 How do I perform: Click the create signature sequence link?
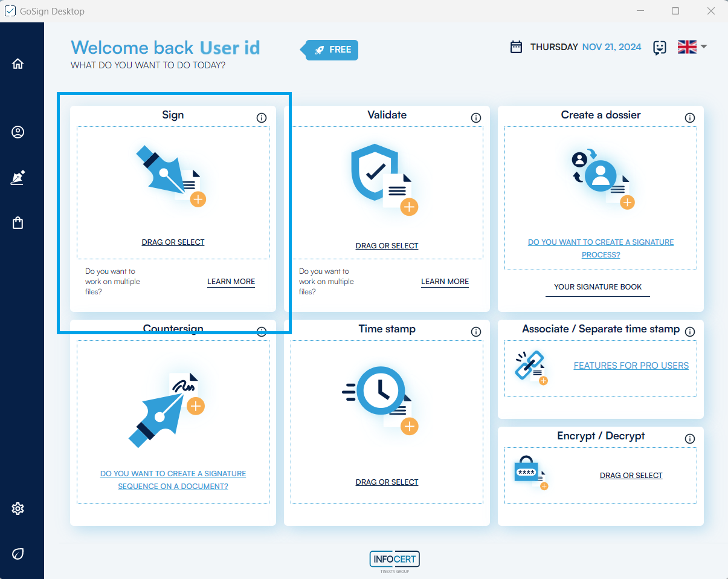pyautogui.click(x=173, y=480)
